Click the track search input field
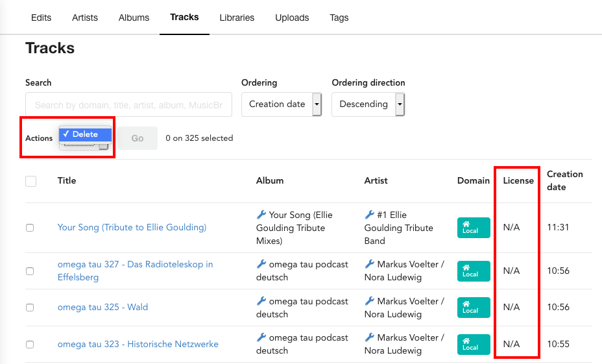The height and width of the screenshot is (364, 602). click(x=128, y=104)
